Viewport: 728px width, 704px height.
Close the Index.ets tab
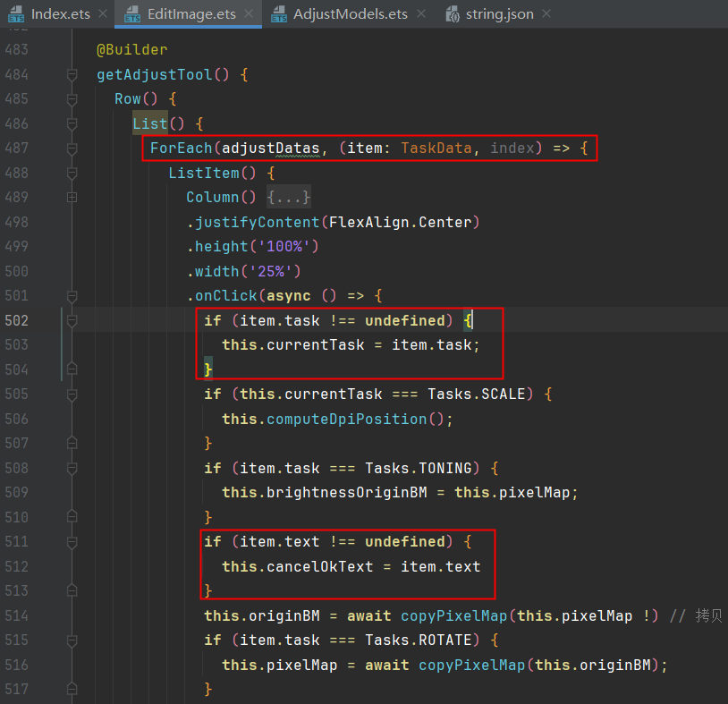[103, 14]
